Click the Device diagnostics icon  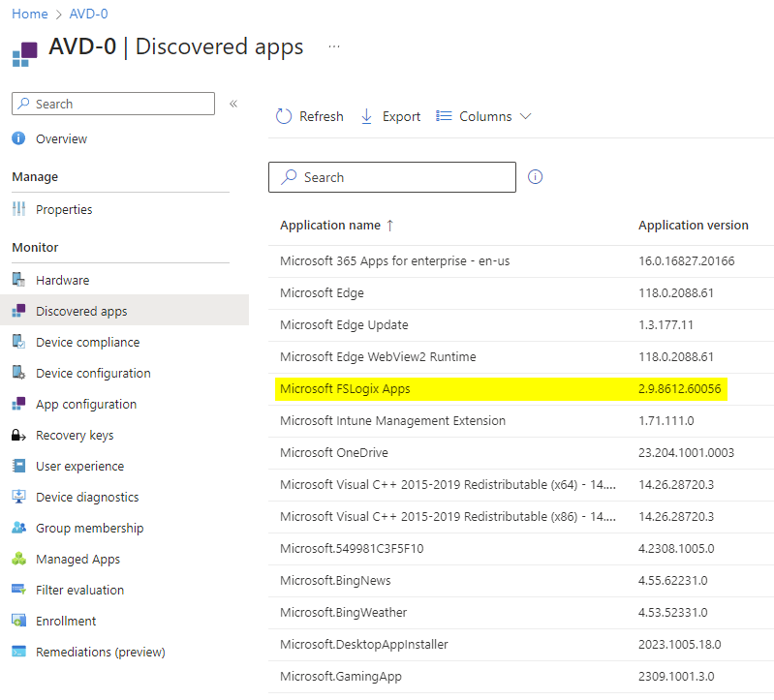[x=18, y=497]
